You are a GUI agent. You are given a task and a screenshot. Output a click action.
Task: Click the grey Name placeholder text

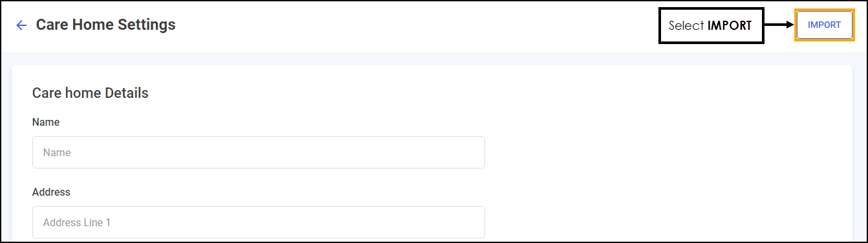tap(57, 153)
